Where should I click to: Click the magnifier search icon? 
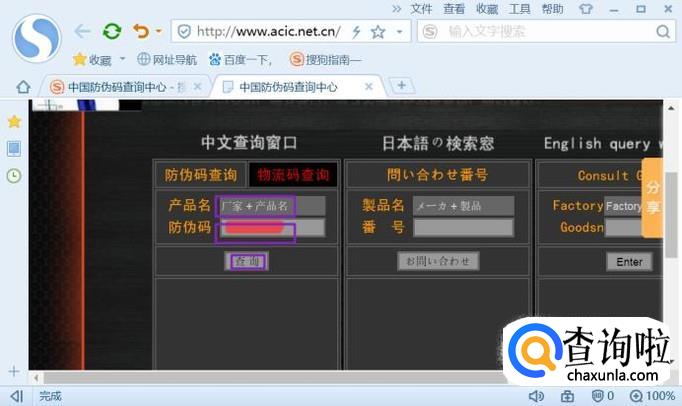(662, 31)
